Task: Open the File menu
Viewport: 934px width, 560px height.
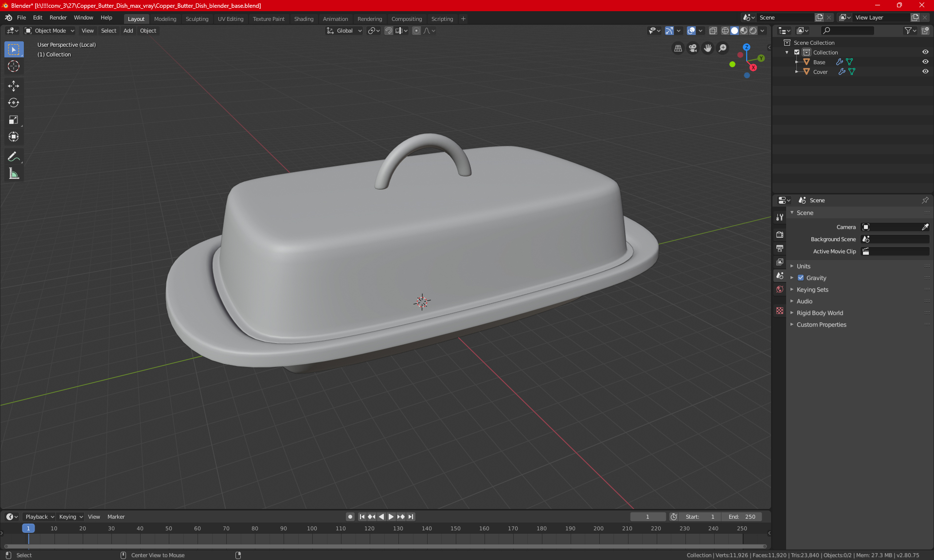Action: click(x=21, y=17)
